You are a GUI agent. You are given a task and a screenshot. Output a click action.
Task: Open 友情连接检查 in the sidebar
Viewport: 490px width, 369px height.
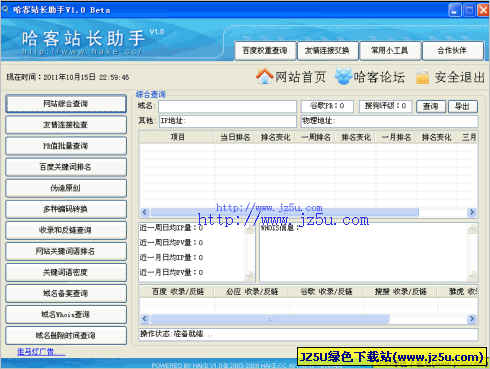[66, 125]
